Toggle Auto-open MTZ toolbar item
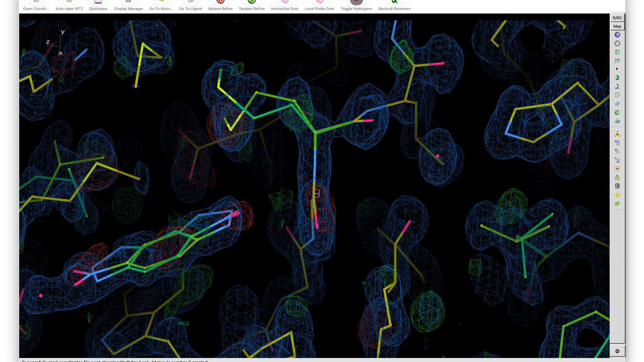 [69, 6]
